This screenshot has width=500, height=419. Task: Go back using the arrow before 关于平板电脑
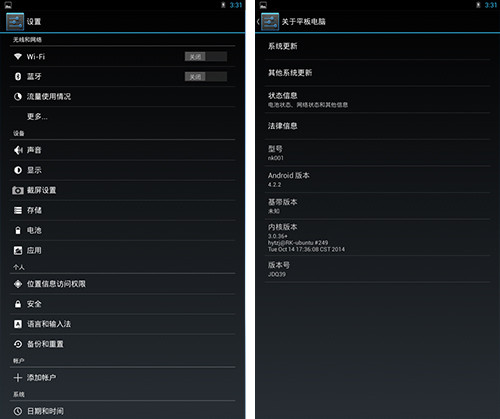pyautogui.click(x=258, y=22)
